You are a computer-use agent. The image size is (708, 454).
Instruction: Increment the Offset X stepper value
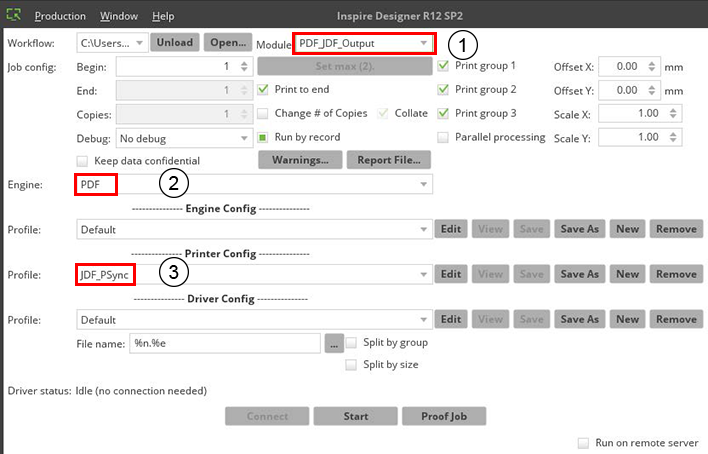tap(653, 63)
